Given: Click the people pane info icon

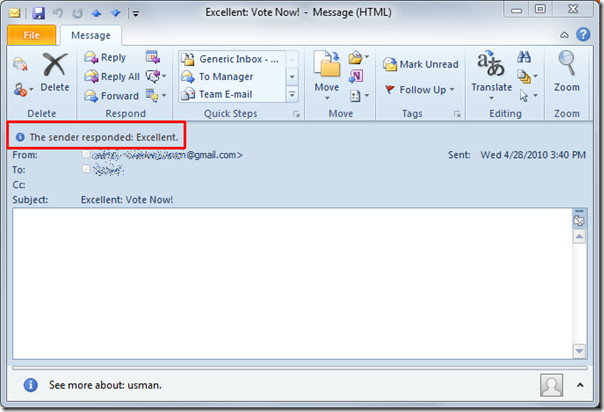Looking at the screenshot, I should tap(31, 385).
